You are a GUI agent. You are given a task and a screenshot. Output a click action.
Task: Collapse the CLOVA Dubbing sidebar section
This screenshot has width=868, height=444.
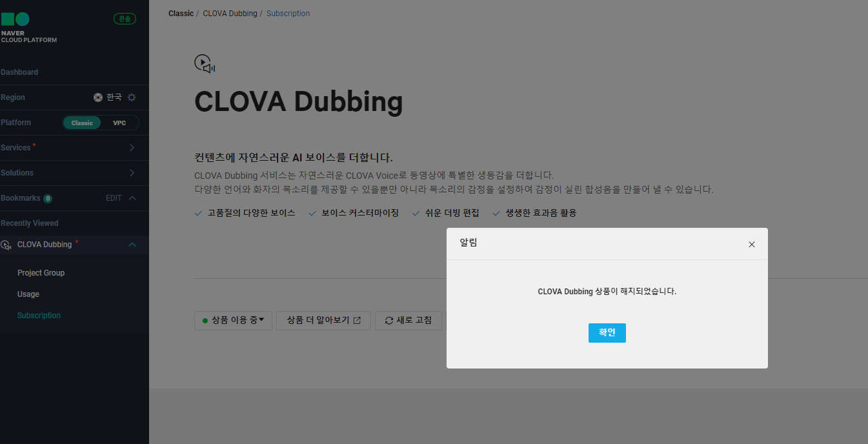[132, 245]
